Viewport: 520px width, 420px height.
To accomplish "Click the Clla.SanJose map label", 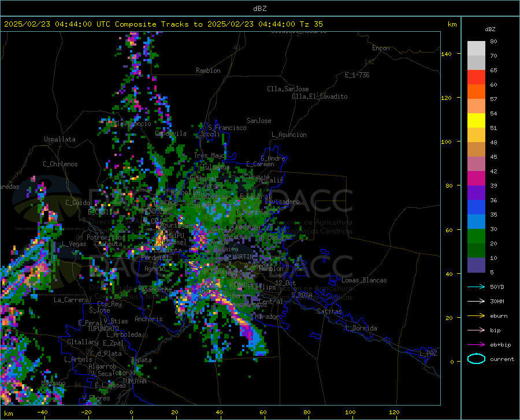I will pos(288,89).
